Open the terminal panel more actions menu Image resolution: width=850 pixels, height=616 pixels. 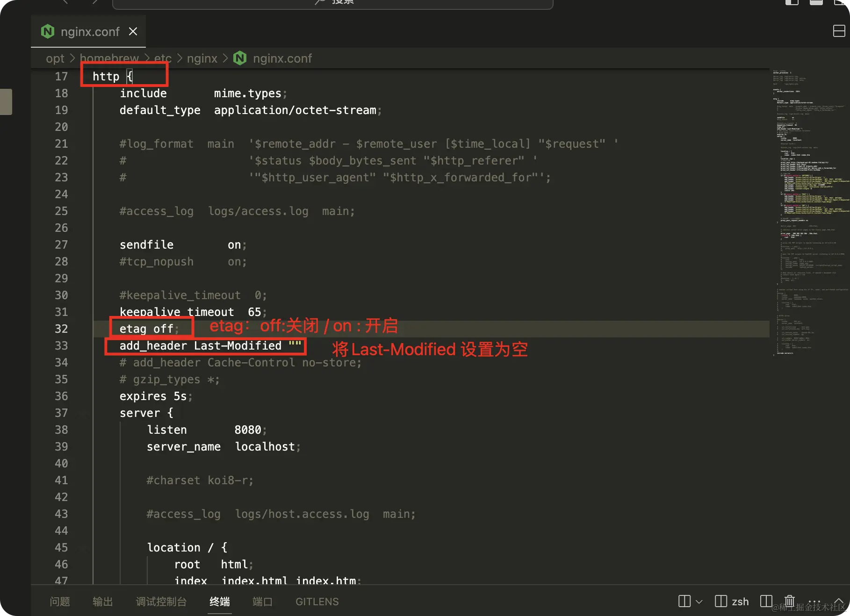pyautogui.click(x=814, y=602)
